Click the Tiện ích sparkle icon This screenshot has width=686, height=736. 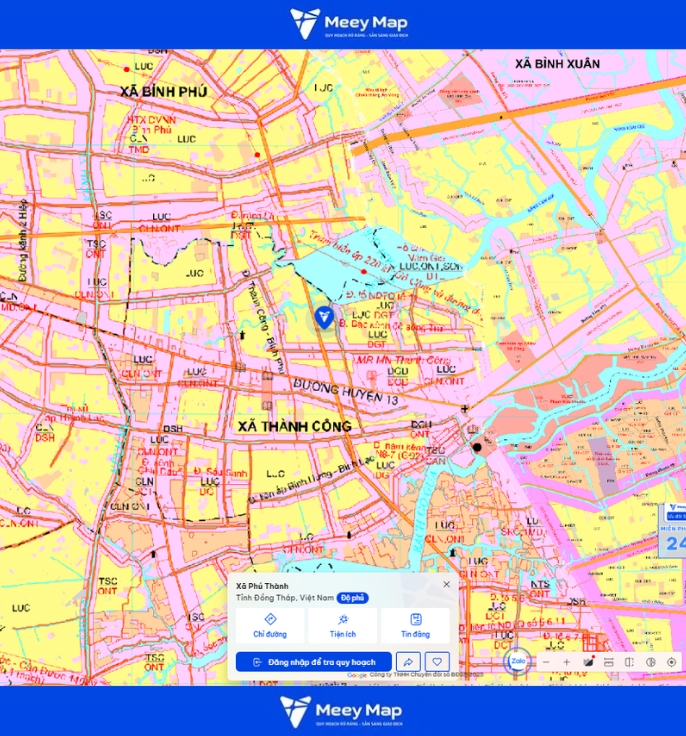tap(343, 619)
